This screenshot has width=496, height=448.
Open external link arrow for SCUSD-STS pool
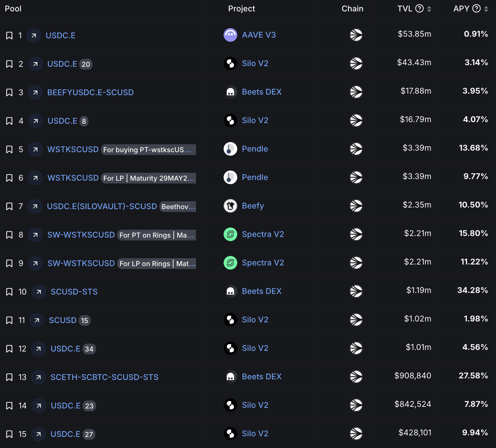click(x=39, y=292)
